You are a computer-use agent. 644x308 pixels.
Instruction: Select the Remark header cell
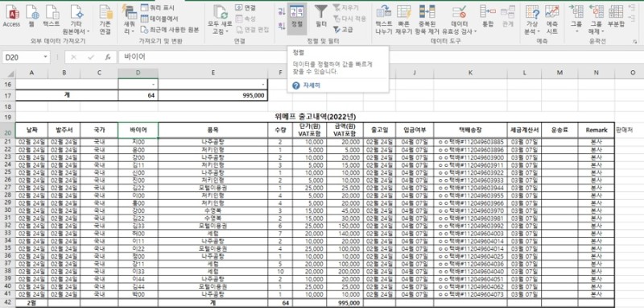click(x=597, y=130)
